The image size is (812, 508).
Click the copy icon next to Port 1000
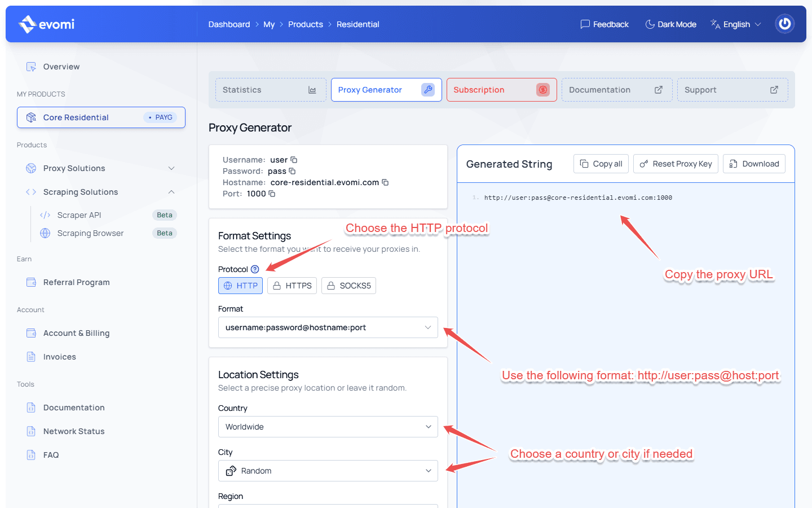point(272,194)
